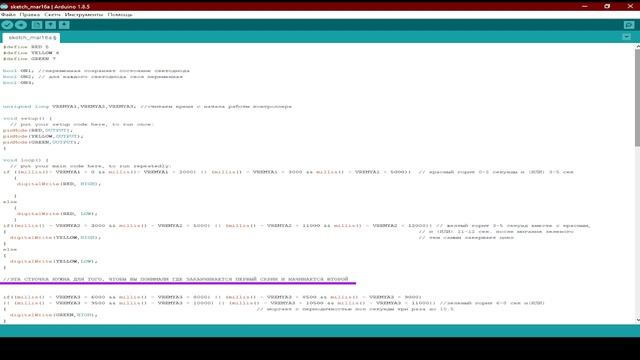Open the Файл menu

point(8,15)
